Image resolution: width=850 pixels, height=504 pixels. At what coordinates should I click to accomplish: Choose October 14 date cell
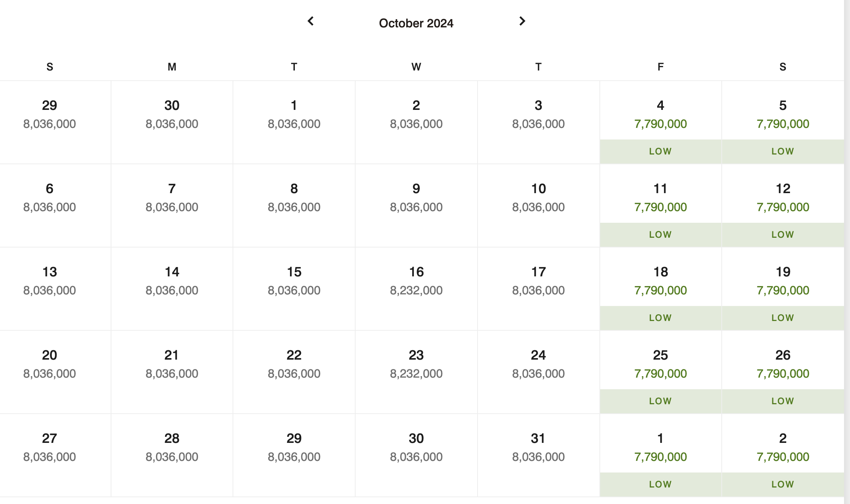[x=172, y=289]
